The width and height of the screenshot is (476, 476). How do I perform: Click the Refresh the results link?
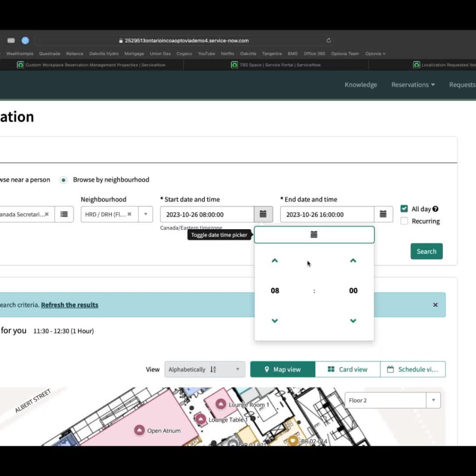pos(69,304)
